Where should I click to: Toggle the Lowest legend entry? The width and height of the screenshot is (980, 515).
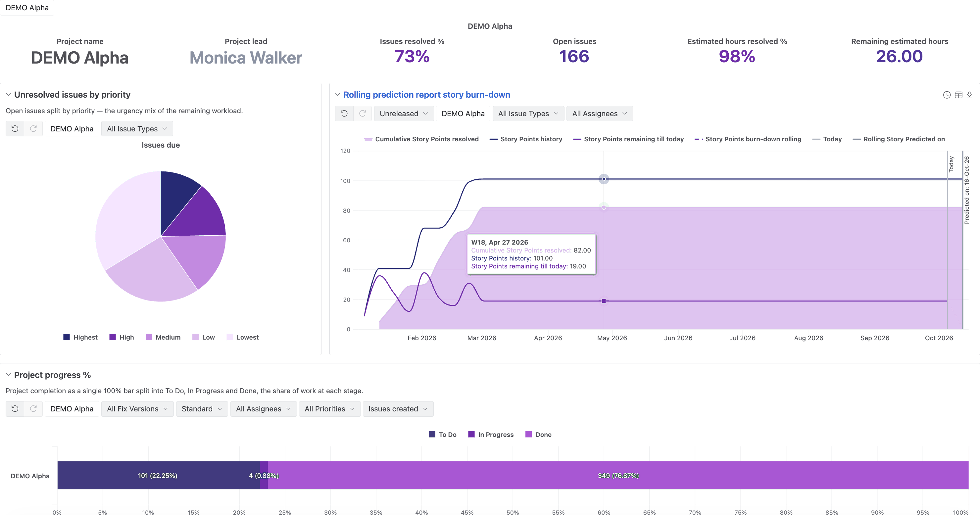(243, 337)
